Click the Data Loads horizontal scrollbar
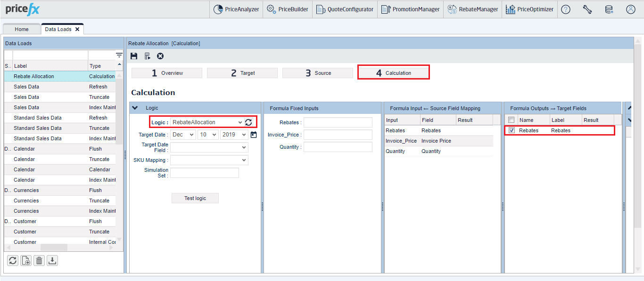 (x=54, y=247)
